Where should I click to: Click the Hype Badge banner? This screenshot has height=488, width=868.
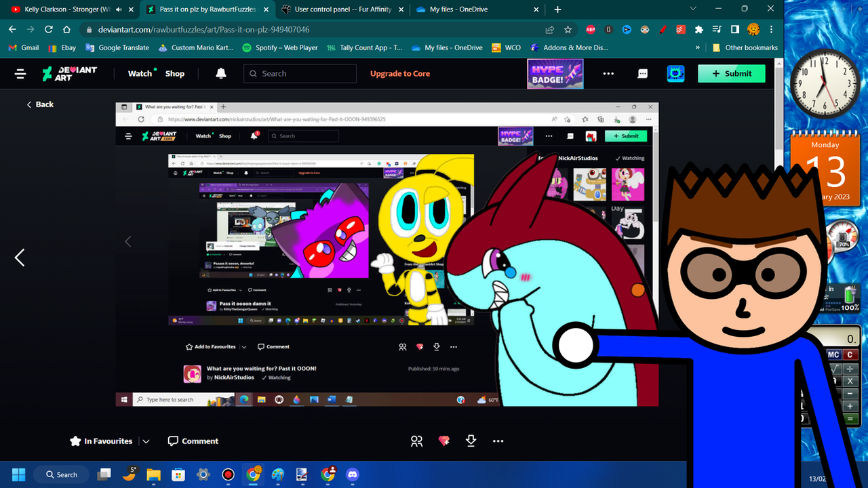(x=555, y=74)
